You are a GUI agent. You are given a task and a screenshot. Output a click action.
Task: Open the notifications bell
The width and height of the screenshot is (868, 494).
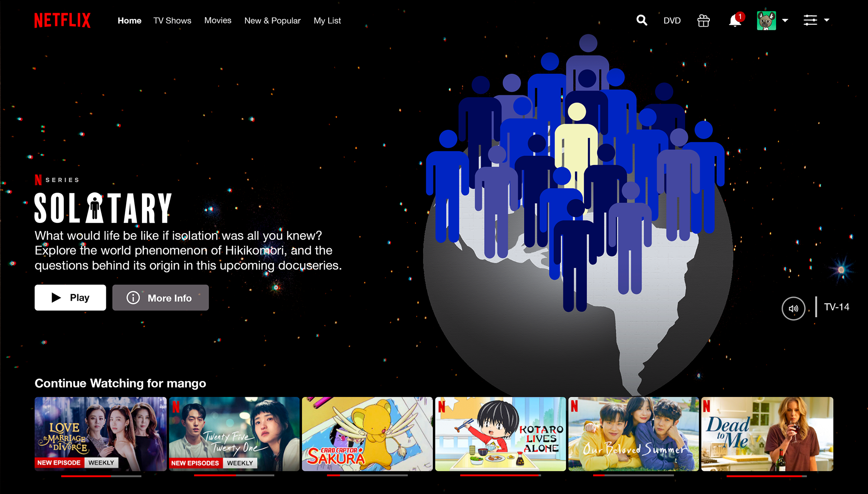pyautogui.click(x=735, y=21)
